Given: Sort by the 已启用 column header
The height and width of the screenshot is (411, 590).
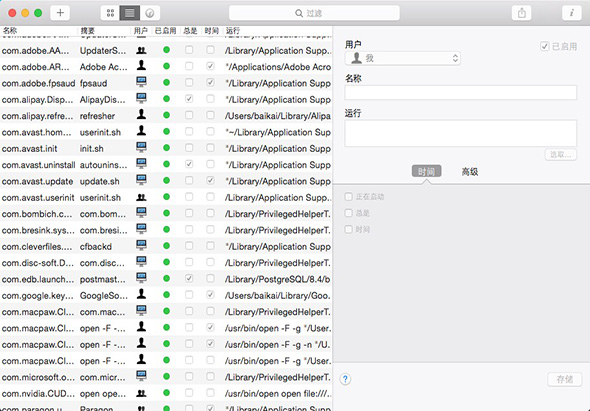Looking at the screenshot, I should coord(166,30).
